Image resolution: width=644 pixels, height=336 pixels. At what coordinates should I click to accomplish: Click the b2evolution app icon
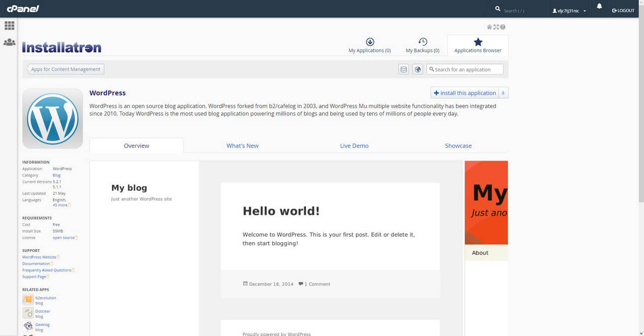(x=28, y=300)
